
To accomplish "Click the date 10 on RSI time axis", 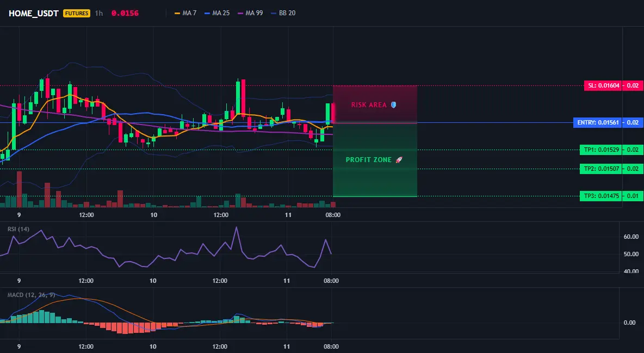I will 153,281.
